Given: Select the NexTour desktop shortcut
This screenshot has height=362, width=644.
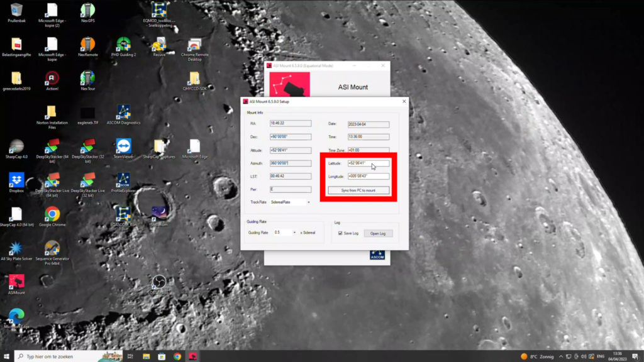Looking at the screenshot, I should [88, 81].
